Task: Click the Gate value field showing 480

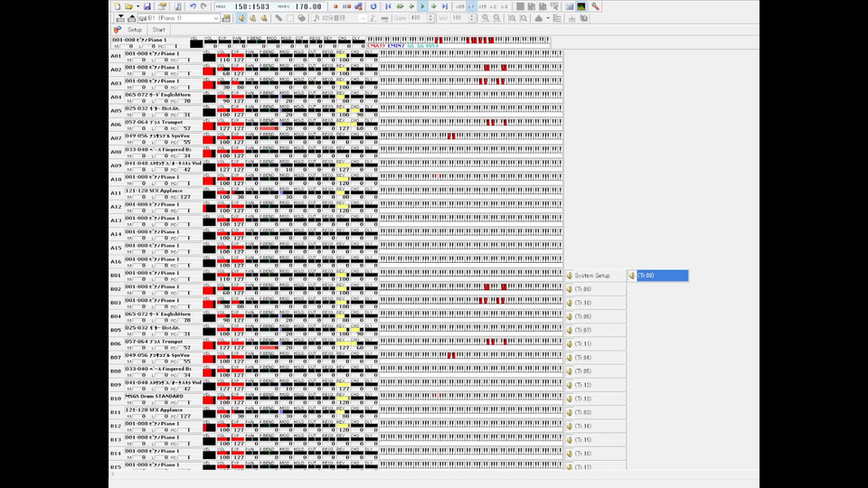Action: pos(418,18)
